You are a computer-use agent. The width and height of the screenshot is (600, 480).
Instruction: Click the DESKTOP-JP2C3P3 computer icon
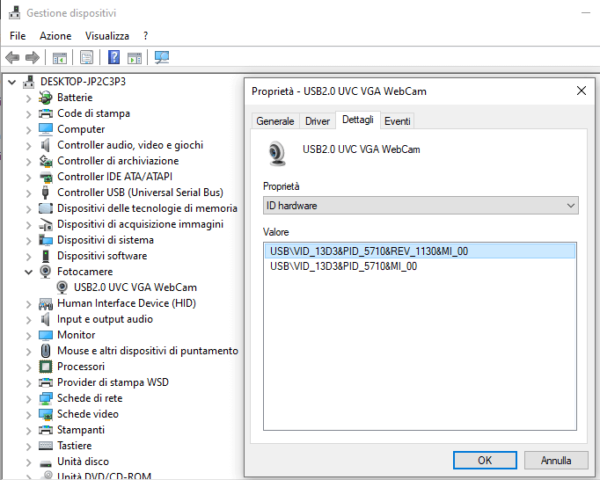click(x=29, y=82)
